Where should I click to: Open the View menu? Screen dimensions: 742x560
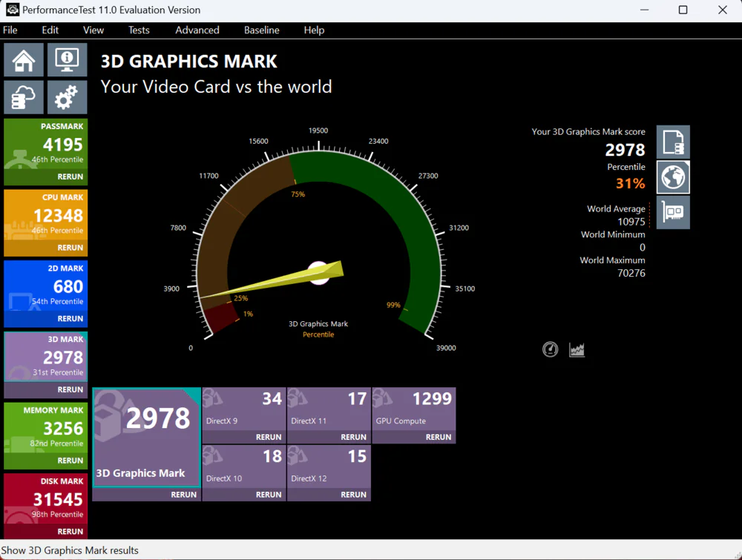point(93,30)
